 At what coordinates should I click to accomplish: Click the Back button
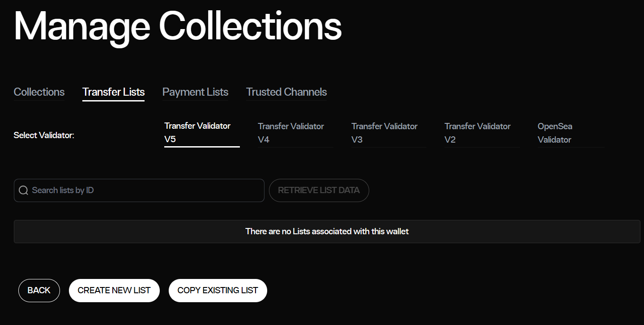coord(39,291)
